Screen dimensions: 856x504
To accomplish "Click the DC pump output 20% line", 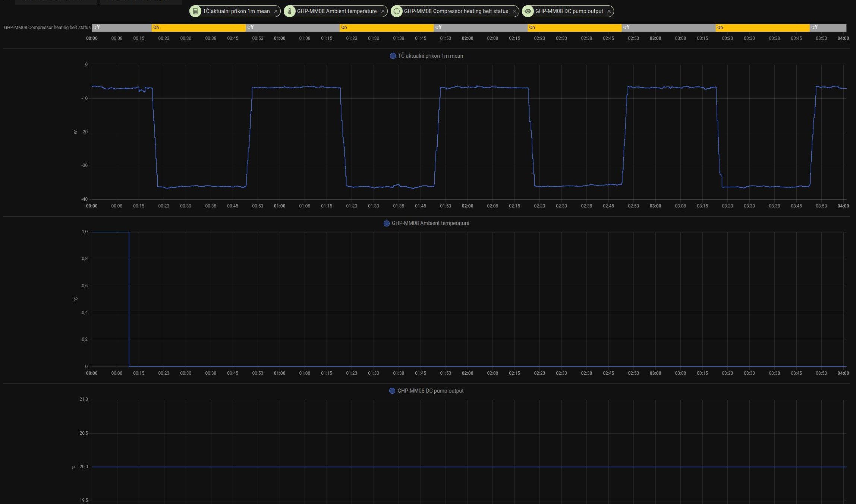I will click(x=468, y=467).
